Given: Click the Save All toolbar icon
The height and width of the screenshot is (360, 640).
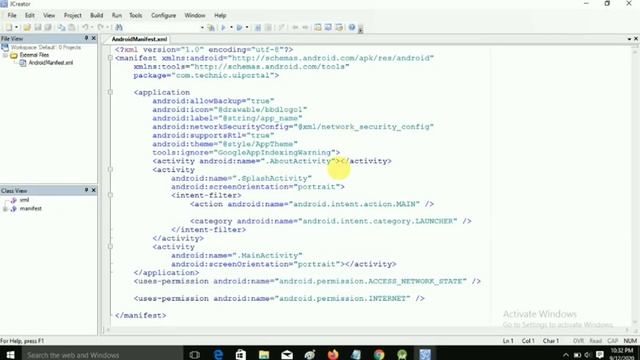Looking at the screenshot, I should click(x=48, y=27).
